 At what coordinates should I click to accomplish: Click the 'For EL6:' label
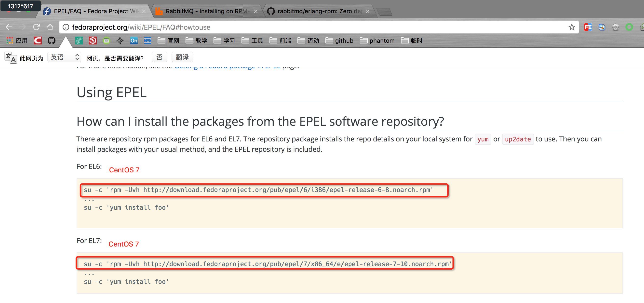click(x=89, y=166)
